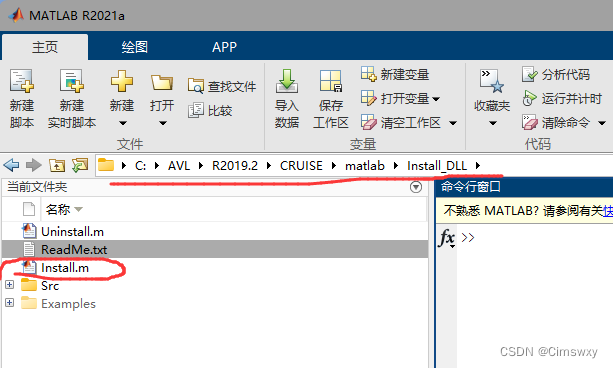Open dropdown arrow next to 清除命令
613x368 pixels.
click(602, 123)
